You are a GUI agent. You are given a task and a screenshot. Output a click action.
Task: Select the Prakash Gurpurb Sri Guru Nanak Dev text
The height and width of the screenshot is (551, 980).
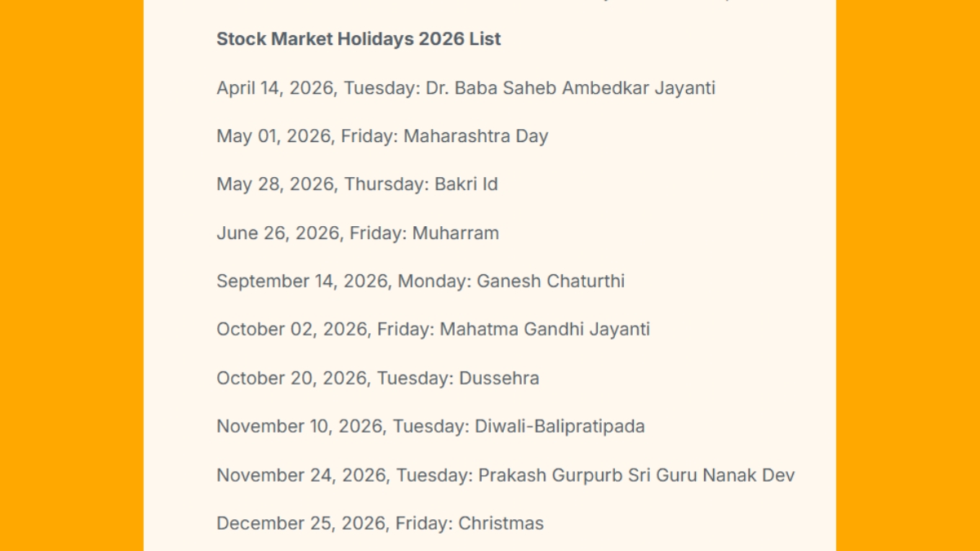click(x=636, y=475)
